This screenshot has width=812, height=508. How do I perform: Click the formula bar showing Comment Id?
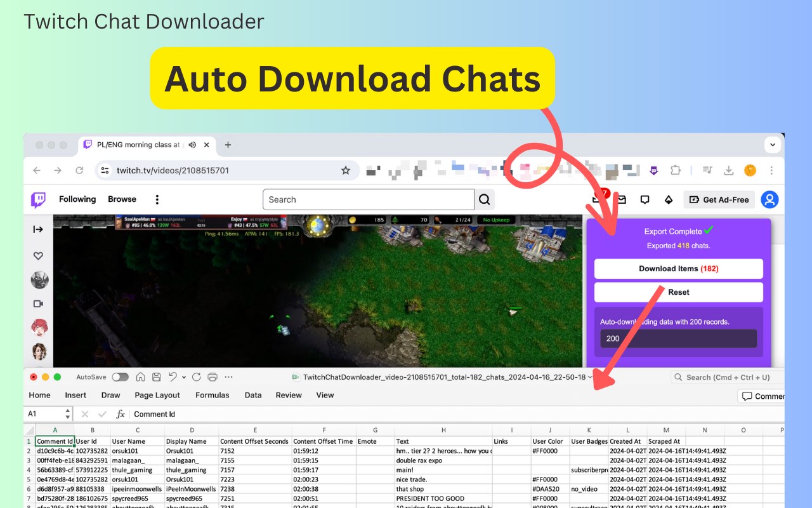457,414
